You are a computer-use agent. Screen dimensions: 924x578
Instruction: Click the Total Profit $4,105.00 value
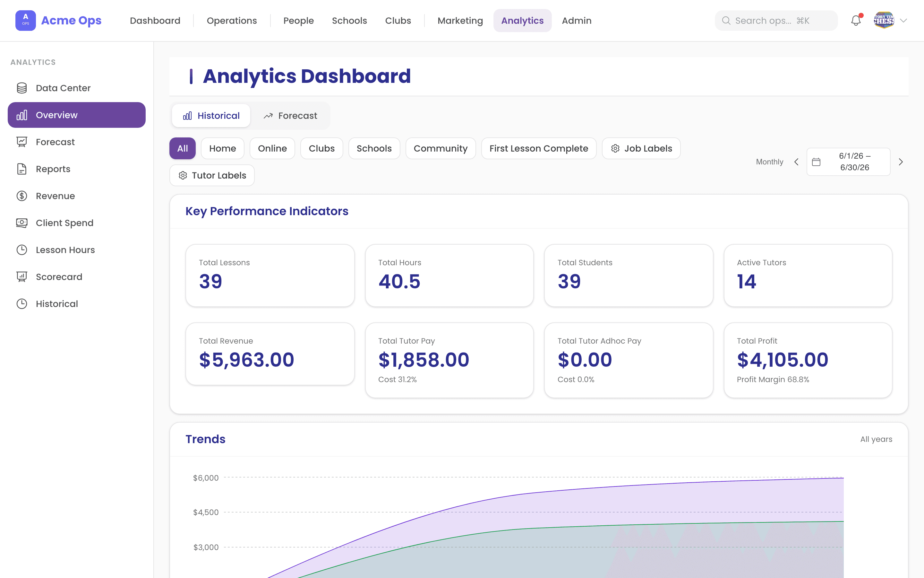[782, 360]
